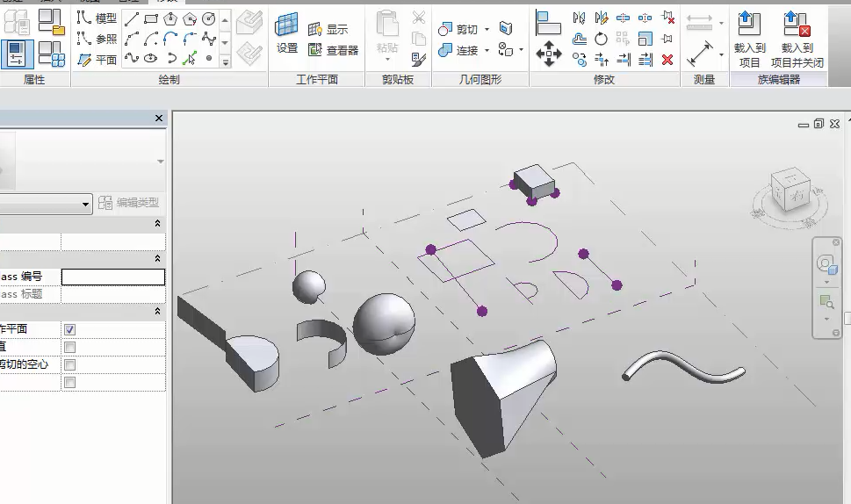Enable the 剪切的空心 checkbox
This screenshot has width=851, height=504.
69,364
